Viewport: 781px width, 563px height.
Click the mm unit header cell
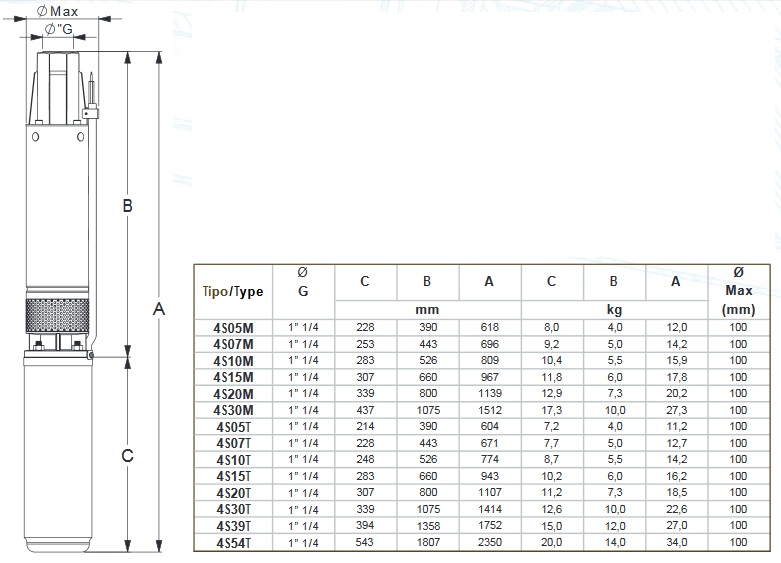pyautogui.click(x=427, y=310)
